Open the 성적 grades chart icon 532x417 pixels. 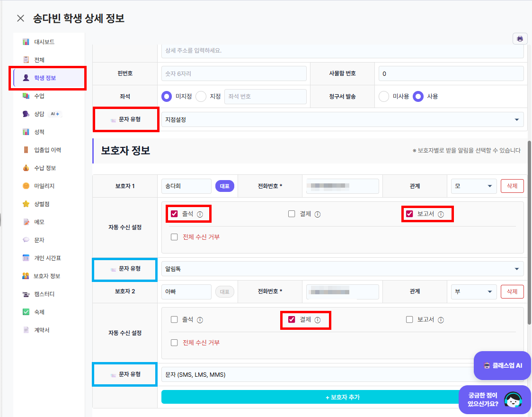pyautogui.click(x=26, y=132)
